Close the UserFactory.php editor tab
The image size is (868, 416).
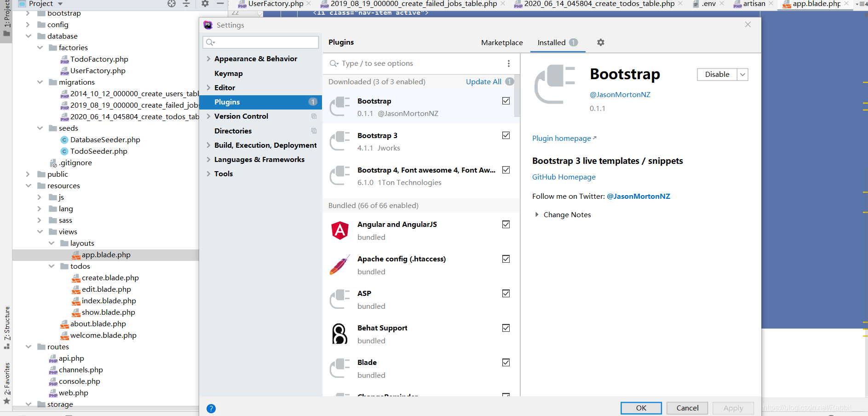[309, 4]
